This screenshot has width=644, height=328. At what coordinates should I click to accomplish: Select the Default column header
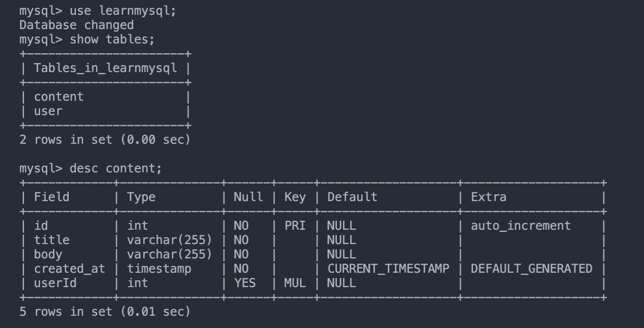(x=352, y=197)
